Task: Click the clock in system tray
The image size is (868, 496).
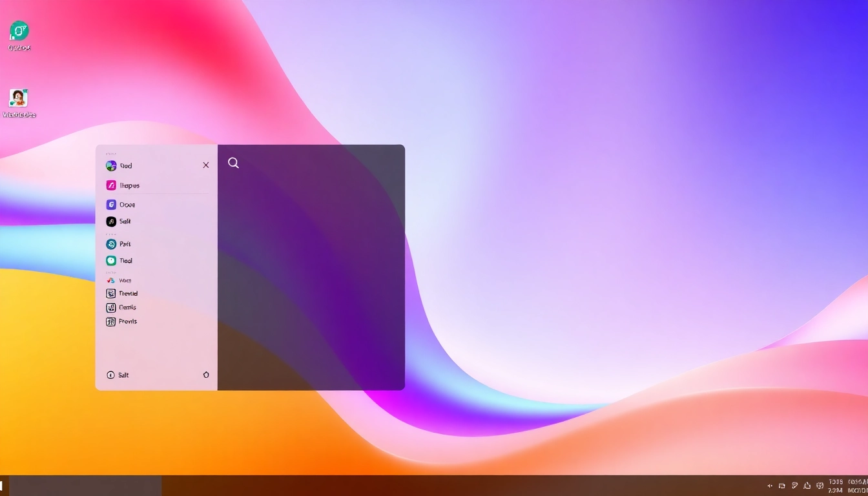Action: pyautogui.click(x=836, y=486)
